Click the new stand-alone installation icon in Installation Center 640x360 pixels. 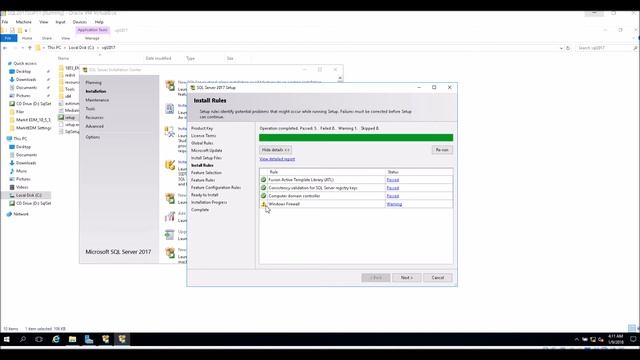(170, 86)
